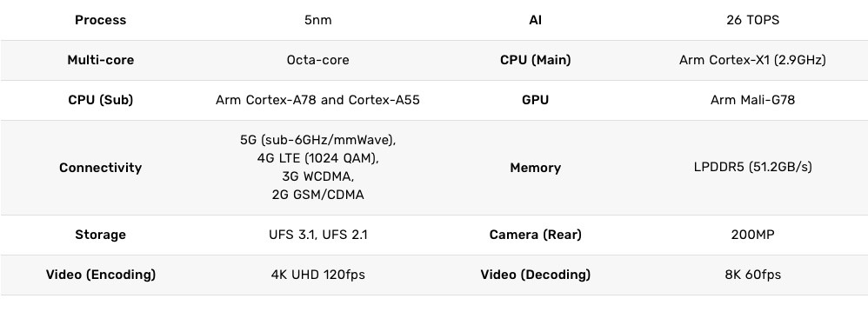
Task: Click the Process label cell
Action: click(x=100, y=20)
